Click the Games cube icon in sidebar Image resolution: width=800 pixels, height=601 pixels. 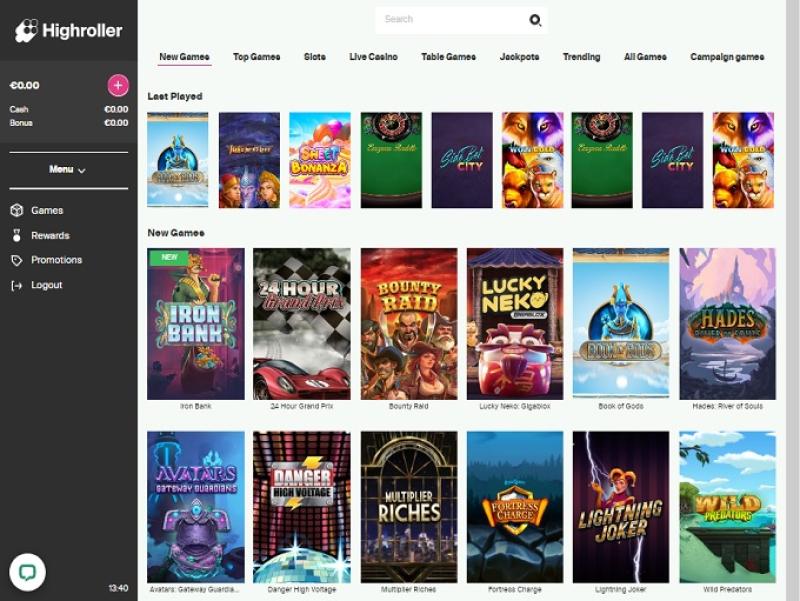pyautogui.click(x=16, y=211)
